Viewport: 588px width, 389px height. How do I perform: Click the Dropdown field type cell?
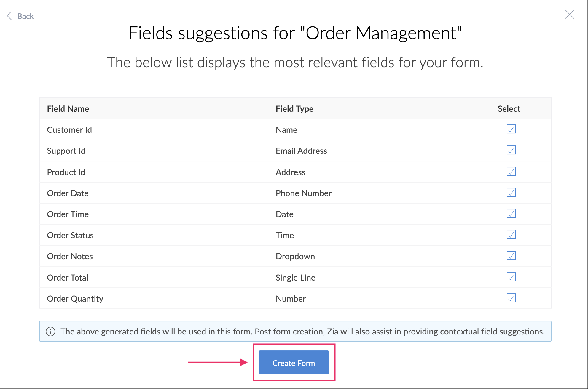[x=295, y=256]
